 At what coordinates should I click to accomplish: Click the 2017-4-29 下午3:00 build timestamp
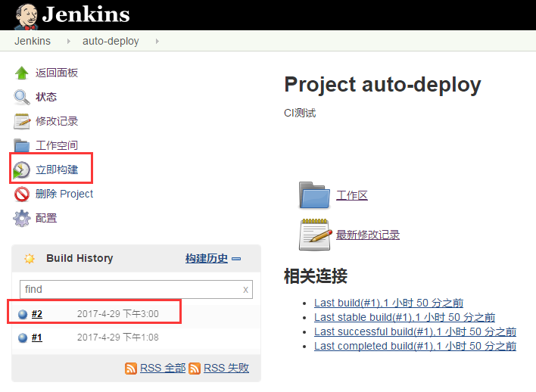(118, 314)
